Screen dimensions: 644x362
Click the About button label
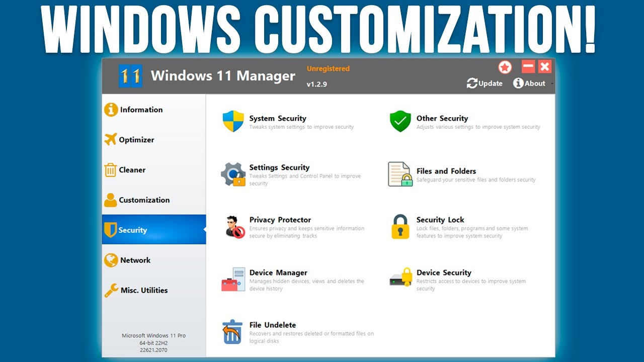tap(535, 83)
